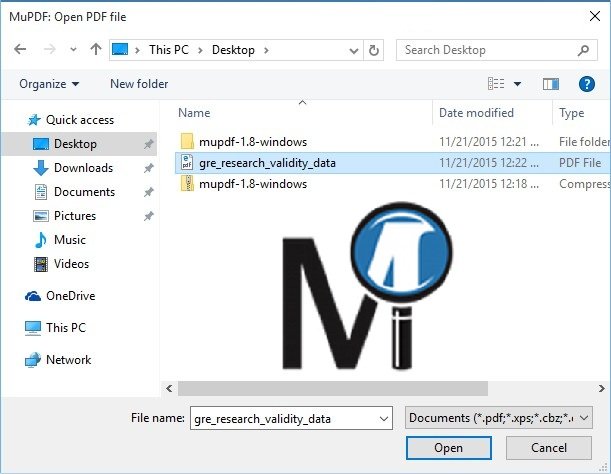Change view with the view icon

496,83
